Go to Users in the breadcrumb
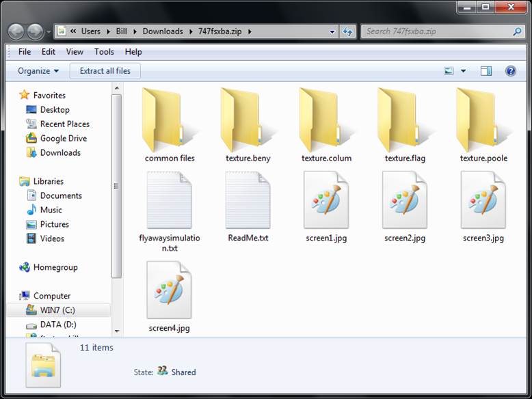 91,31
